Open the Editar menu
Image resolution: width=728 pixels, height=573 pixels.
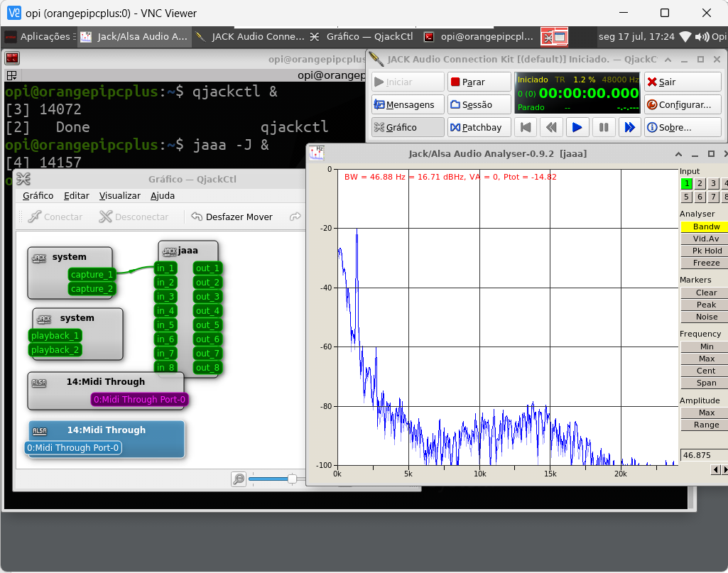(x=76, y=195)
